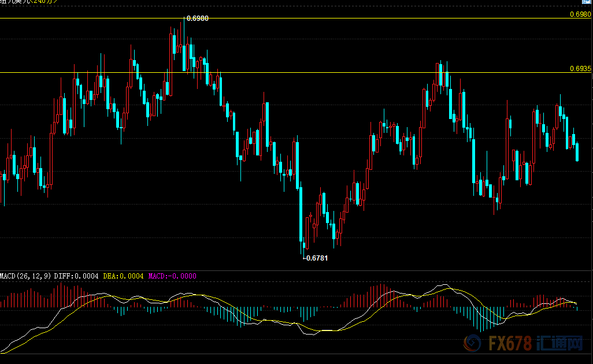Click the white DIFF:0.0004 readout
This screenshot has height=364, width=593.
pos(77,276)
